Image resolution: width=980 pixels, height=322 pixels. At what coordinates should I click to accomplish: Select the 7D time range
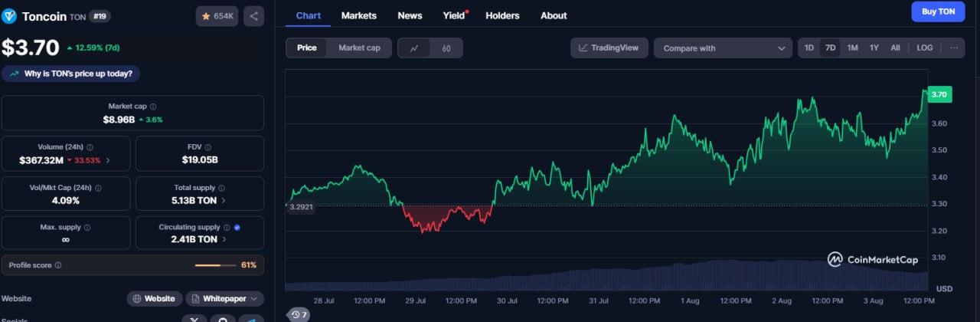pyautogui.click(x=831, y=48)
